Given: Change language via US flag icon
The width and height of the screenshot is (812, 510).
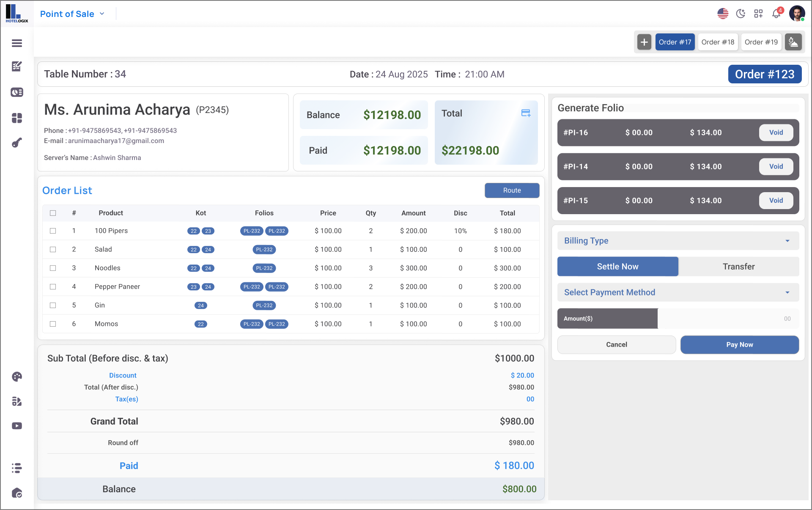Looking at the screenshot, I should pyautogui.click(x=723, y=14).
